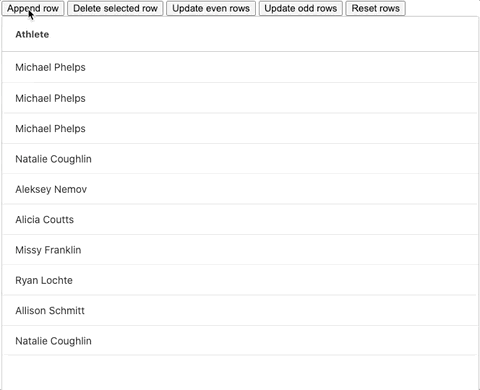Click the Append row button

tap(33, 8)
